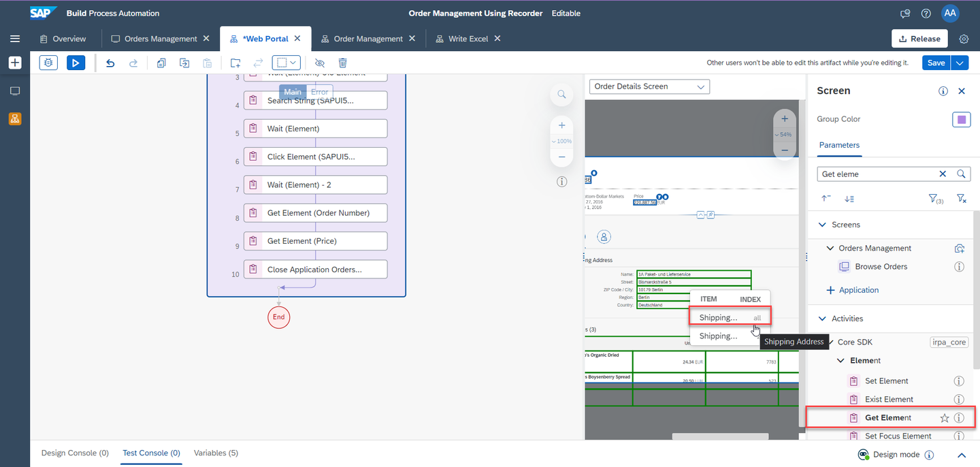The height and width of the screenshot is (467, 980).
Task: Click the add group folder icon
Action: [x=235, y=63]
